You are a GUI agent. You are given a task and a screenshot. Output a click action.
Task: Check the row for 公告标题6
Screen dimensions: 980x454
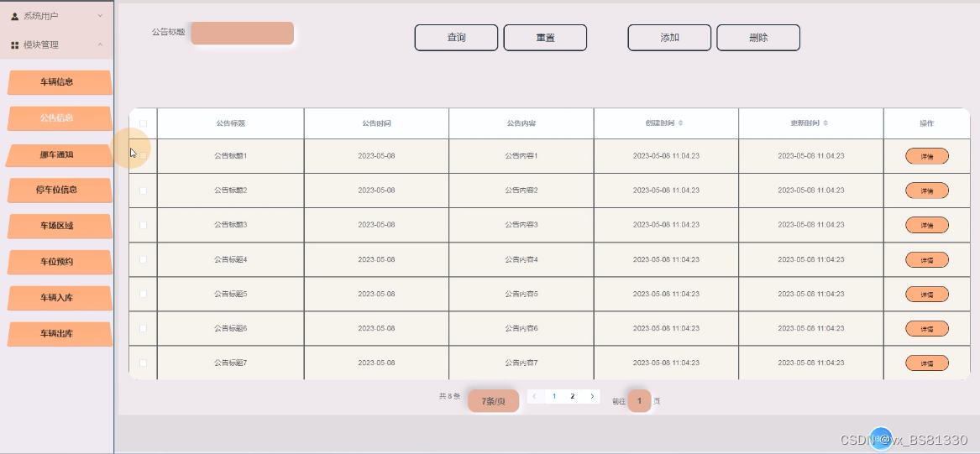[x=143, y=328]
